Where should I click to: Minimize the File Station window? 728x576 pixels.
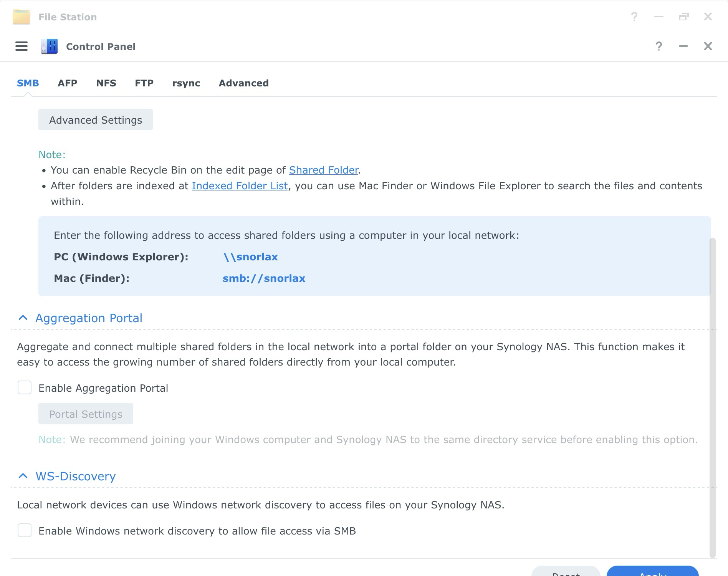659,17
